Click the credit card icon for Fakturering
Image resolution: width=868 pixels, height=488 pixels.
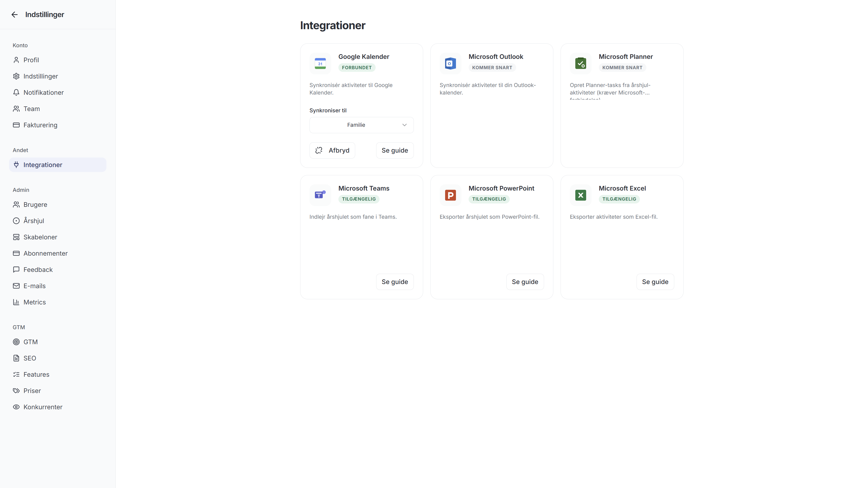[16, 125]
